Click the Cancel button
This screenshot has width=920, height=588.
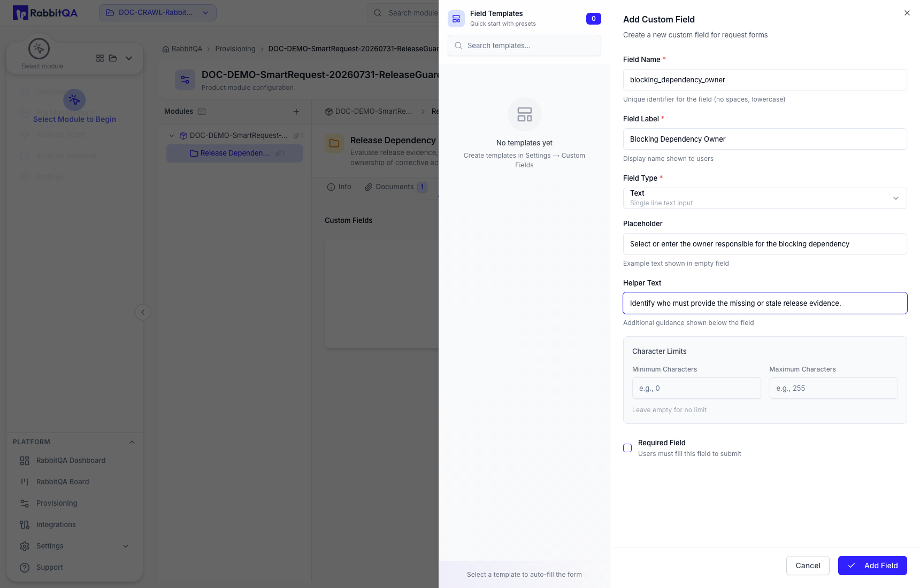808,566
